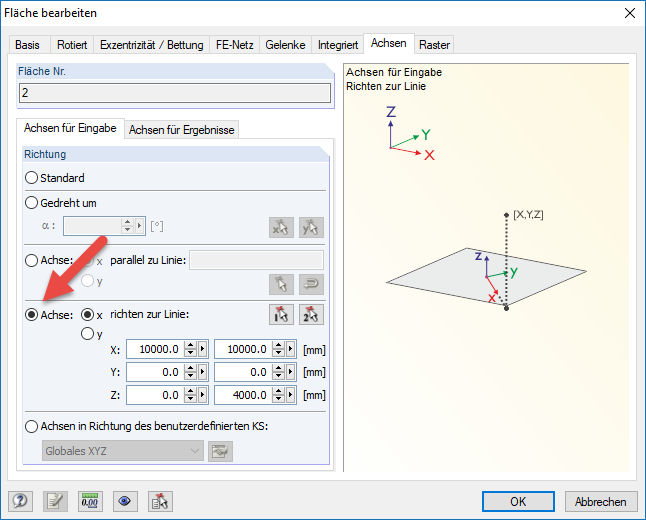
Task: Confirm with the OK button
Action: [x=518, y=501]
